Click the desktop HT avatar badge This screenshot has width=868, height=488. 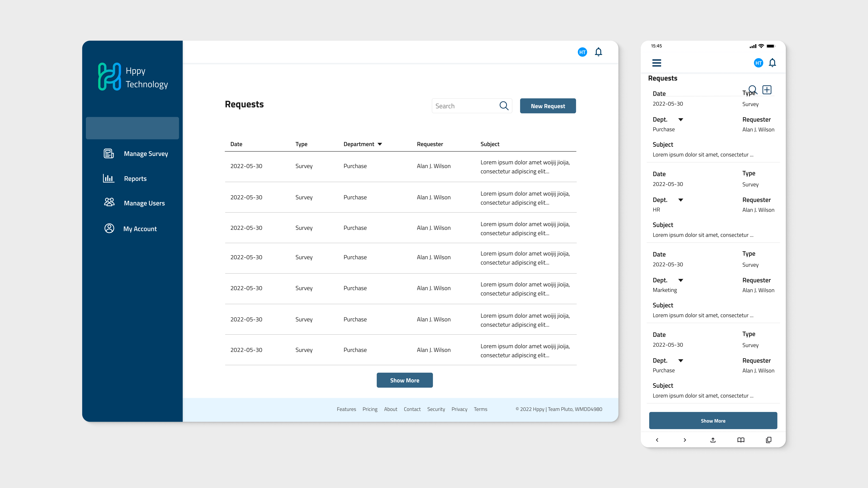tap(582, 52)
